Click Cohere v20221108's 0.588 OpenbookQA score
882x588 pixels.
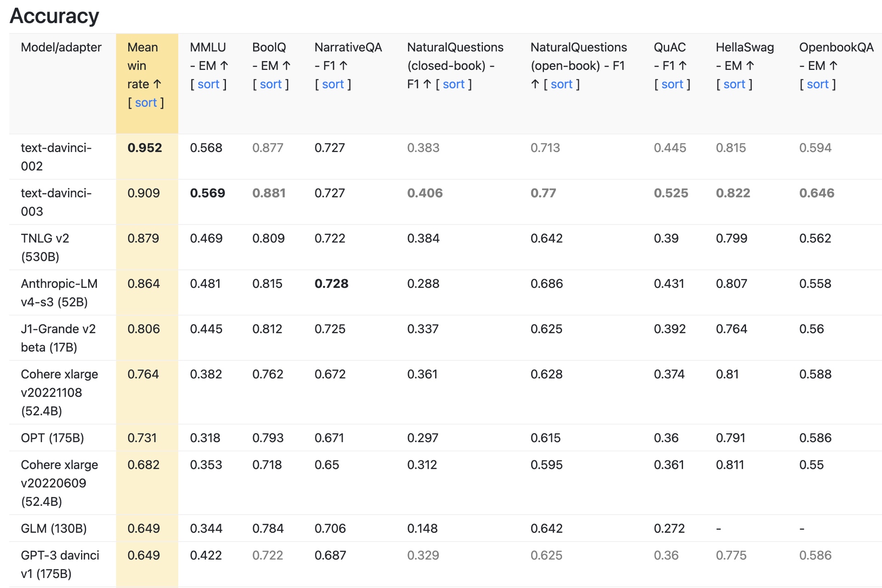tap(815, 374)
